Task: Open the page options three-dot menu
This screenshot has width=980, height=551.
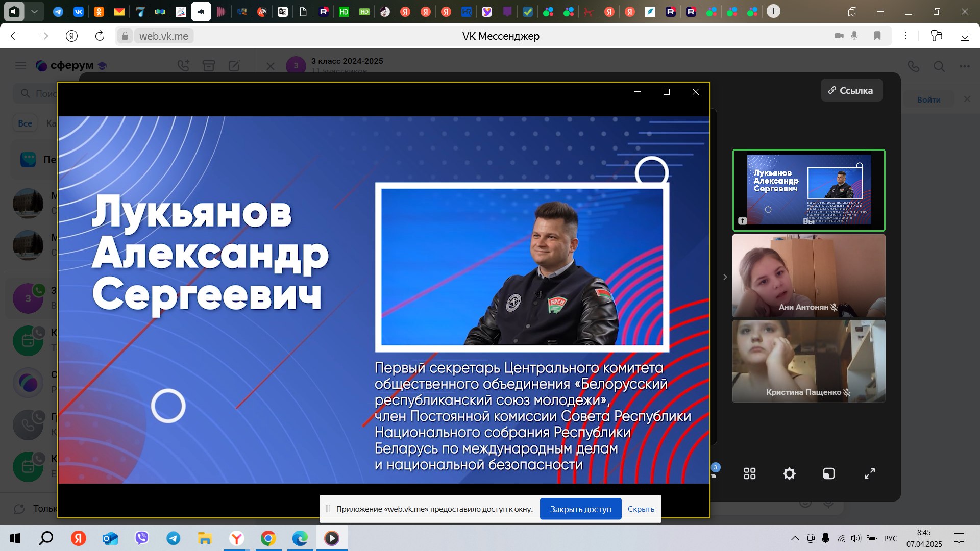Action: click(x=905, y=36)
